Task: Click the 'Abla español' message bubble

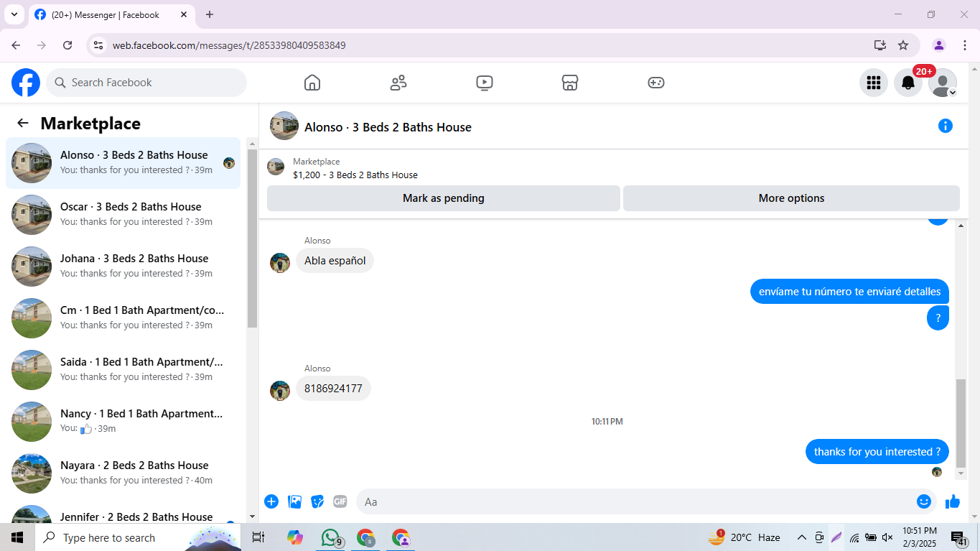Action: tap(335, 261)
